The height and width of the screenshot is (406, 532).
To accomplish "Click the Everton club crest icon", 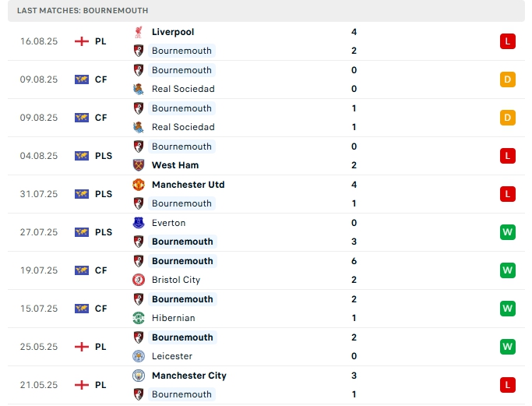I will pos(139,223).
